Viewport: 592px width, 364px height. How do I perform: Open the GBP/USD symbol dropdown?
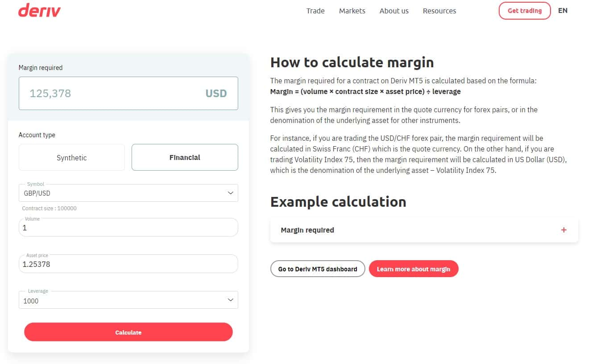[120, 193]
